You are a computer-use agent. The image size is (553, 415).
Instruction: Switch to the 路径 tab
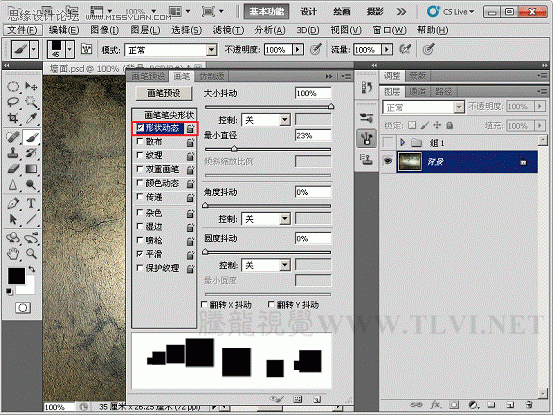click(443, 92)
